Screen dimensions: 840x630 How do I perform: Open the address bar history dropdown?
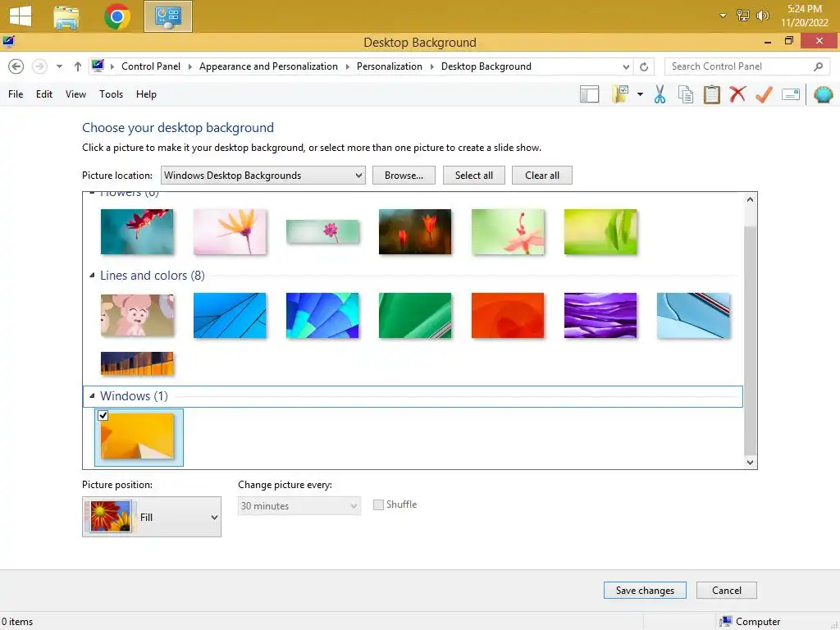(x=626, y=66)
